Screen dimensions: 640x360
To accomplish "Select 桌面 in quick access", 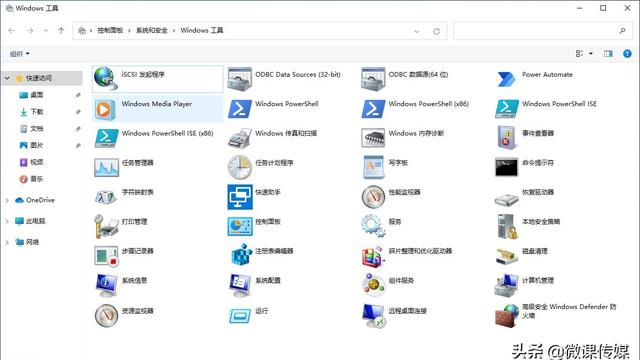I will coord(37,95).
